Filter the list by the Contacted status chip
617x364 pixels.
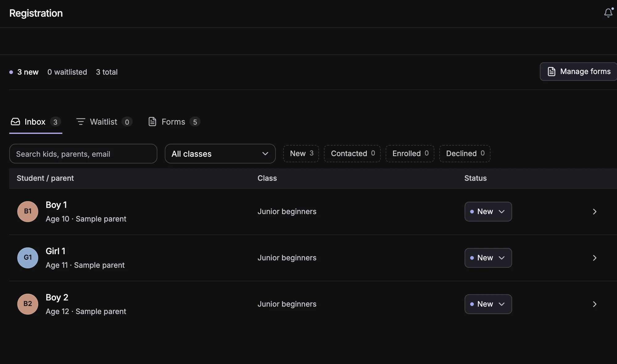[352, 154]
